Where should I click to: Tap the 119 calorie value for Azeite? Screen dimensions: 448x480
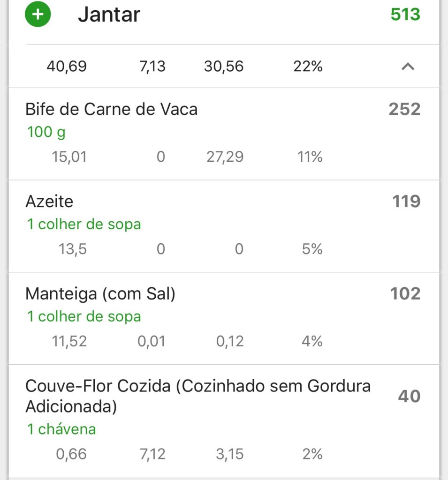406,202
